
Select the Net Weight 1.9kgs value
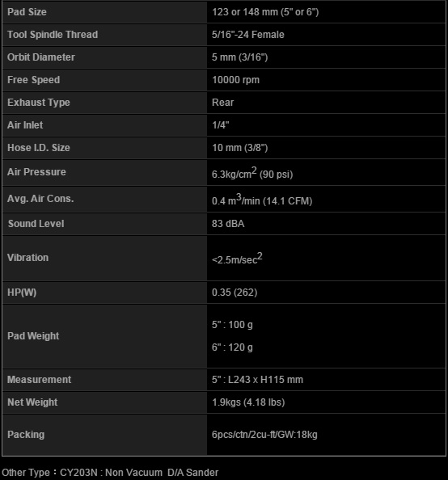click(248, 402)
